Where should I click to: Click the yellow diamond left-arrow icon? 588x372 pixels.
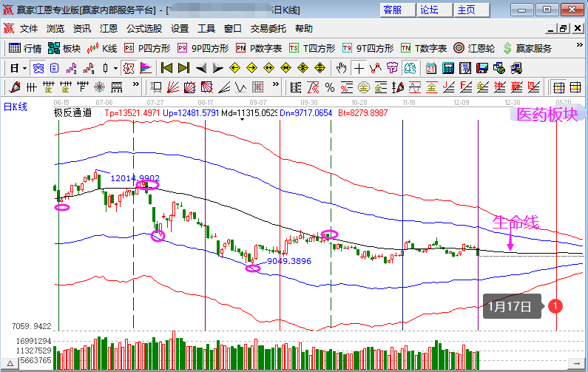pos(234,68)
